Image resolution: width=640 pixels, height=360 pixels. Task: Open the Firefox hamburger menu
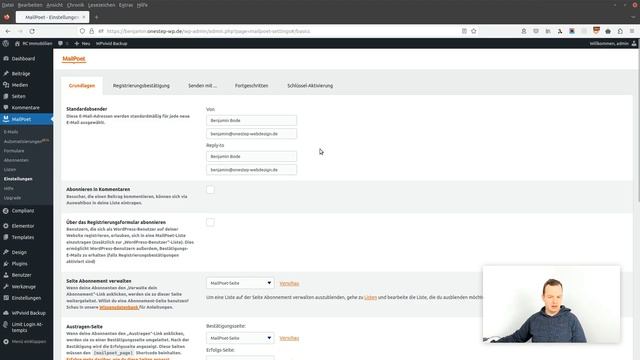632,31
